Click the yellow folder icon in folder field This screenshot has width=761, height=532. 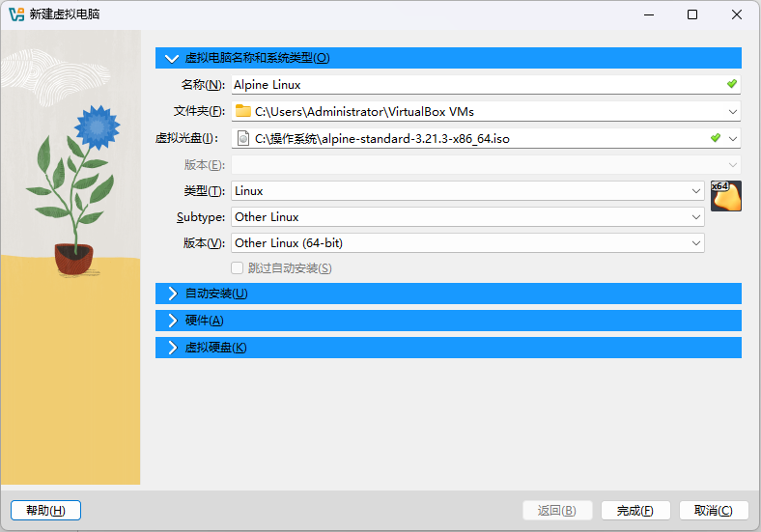(243, 112)
